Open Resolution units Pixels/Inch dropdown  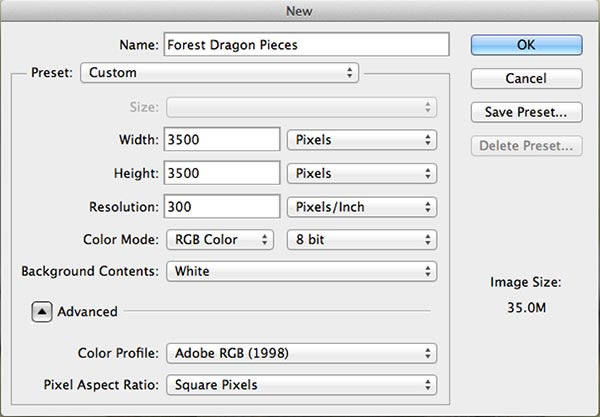361,207
